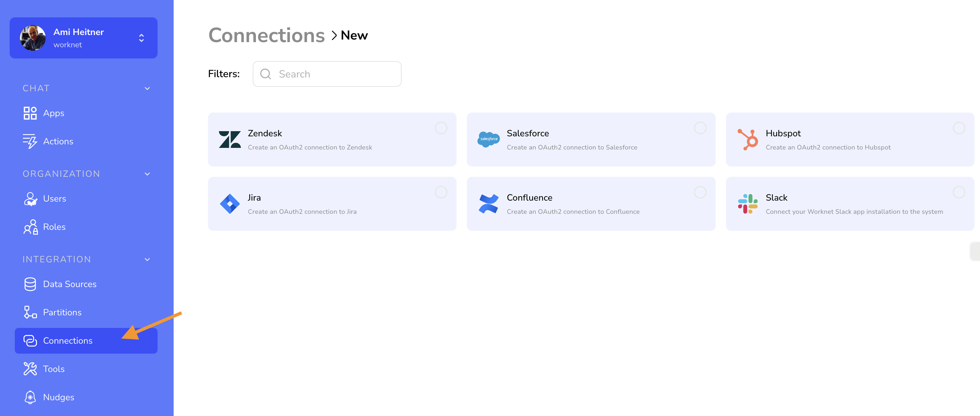This screenshot has height=416, width=980.
Task: Collapse the INTEGRATION section
Action: 147,259
